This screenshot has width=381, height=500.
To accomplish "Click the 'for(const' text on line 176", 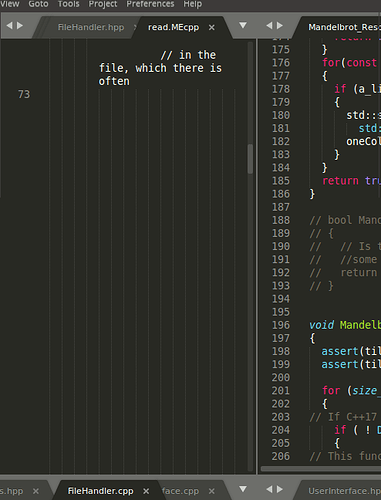I will tap(349, 63).
